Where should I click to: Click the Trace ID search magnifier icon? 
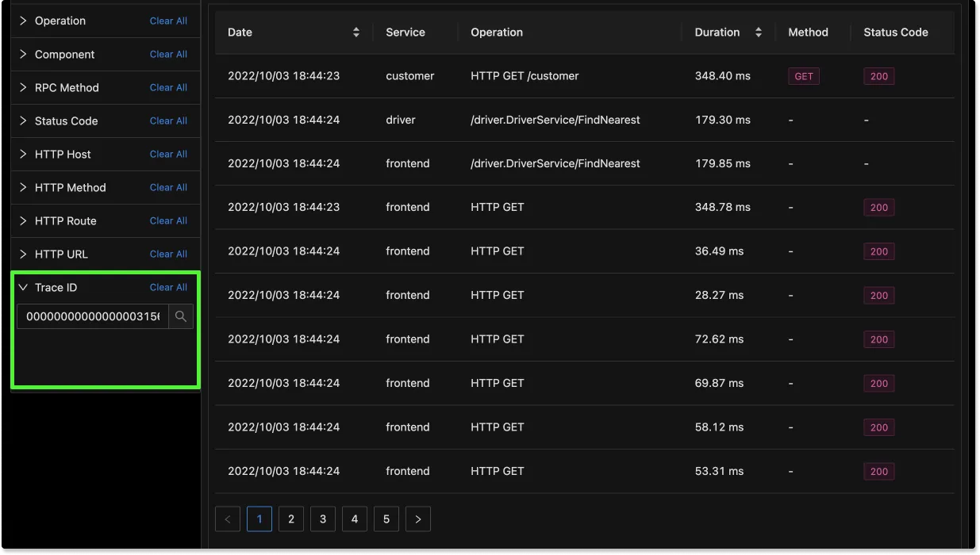(181, 316)
